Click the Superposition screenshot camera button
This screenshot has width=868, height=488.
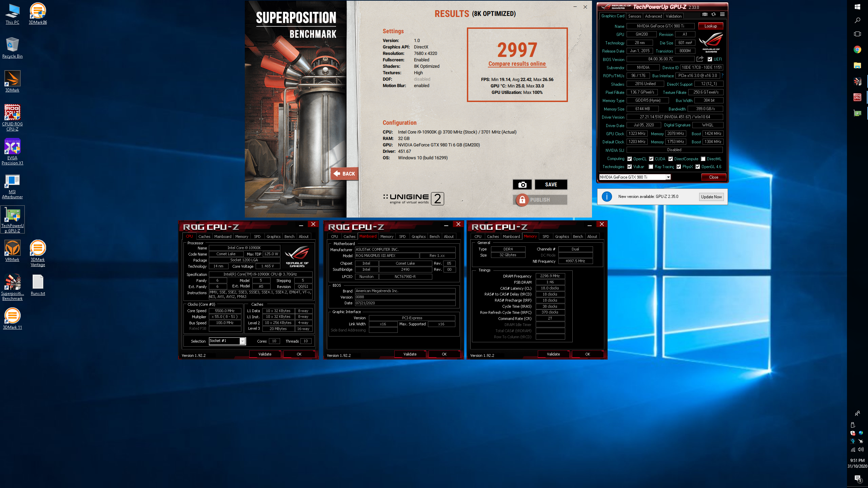point(522,185)
